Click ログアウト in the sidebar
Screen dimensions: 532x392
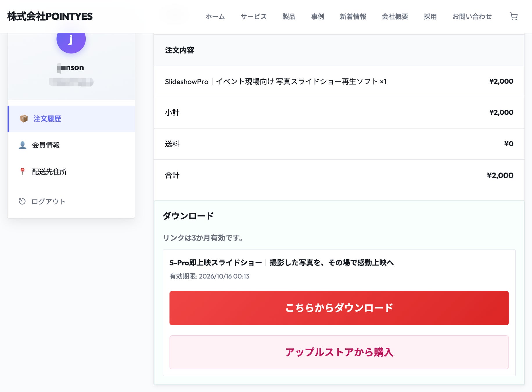point(71,202)
